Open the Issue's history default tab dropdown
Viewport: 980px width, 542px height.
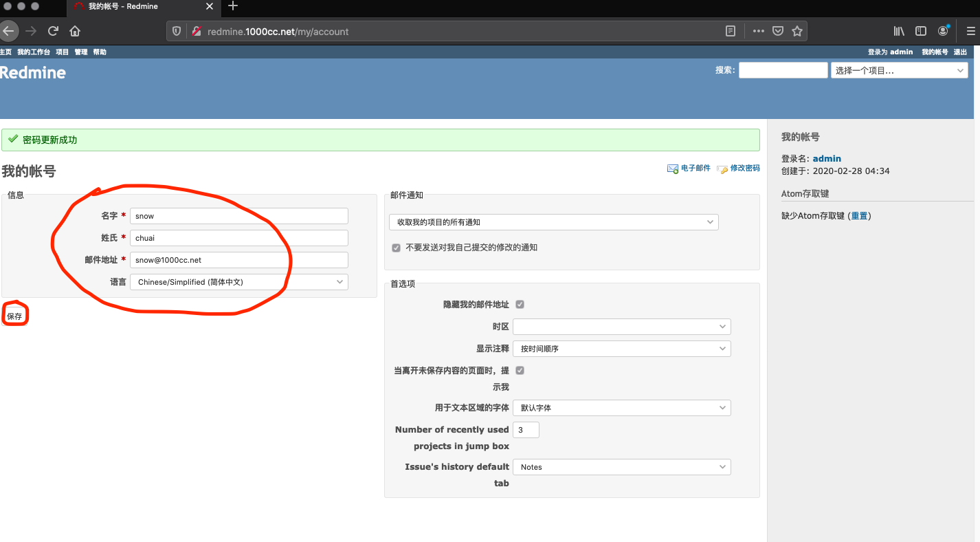(622, 467)
